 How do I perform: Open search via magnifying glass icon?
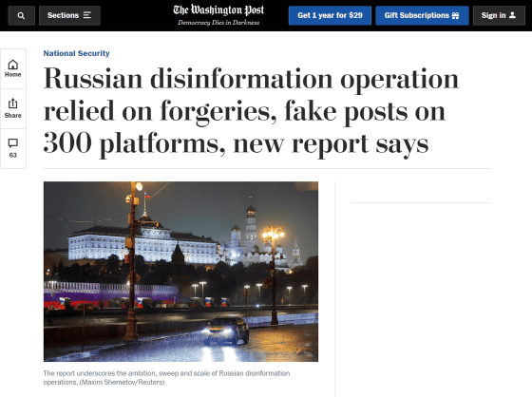[x=21, y=15]
